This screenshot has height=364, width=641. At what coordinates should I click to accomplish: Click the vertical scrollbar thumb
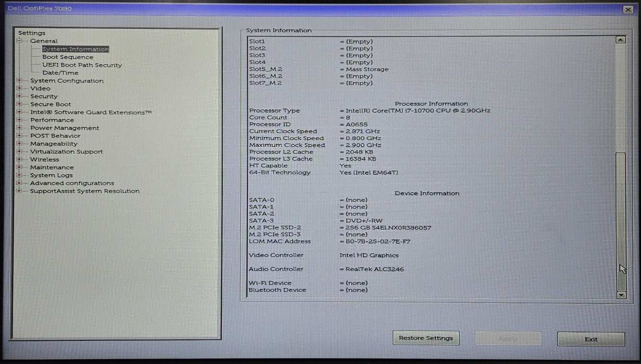pos(620,222)
